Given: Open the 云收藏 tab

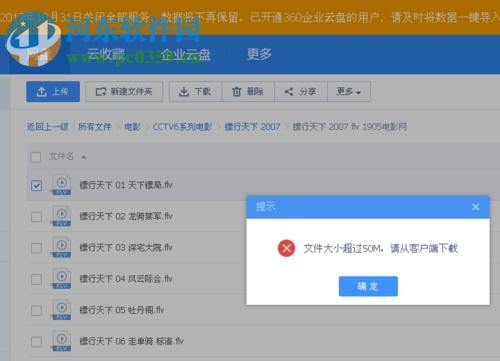Looking at the screenshot, I should point(106,54).
